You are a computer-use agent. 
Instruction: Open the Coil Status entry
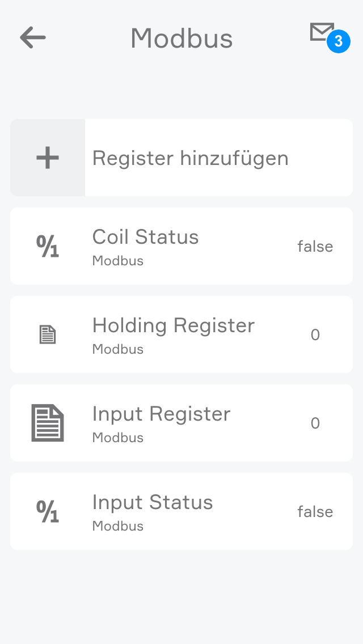(146, 237)
